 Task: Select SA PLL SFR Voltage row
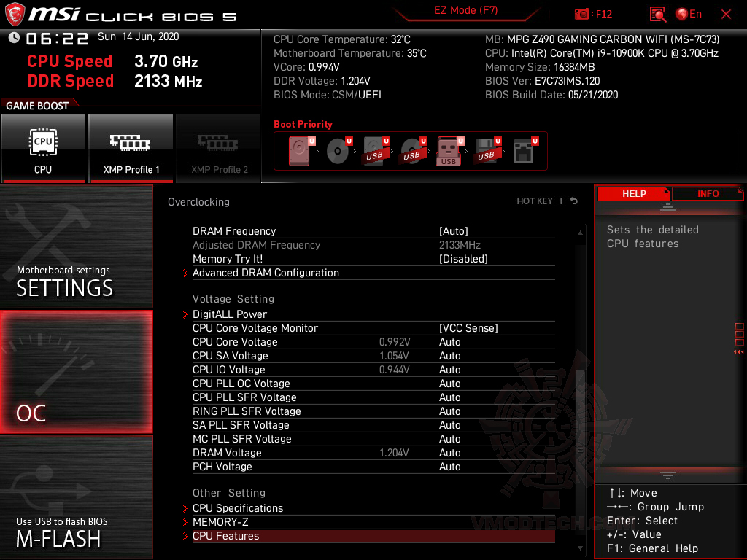point(373,425)
